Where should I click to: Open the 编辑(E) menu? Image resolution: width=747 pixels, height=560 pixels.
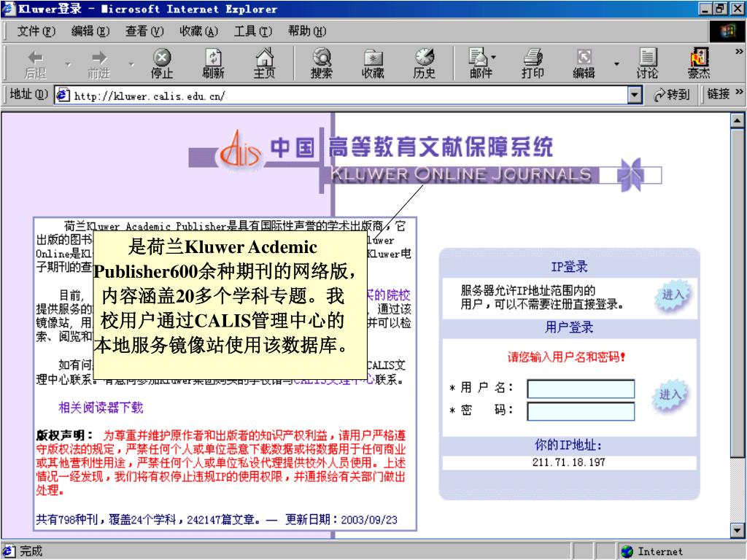tap(90, 31)
